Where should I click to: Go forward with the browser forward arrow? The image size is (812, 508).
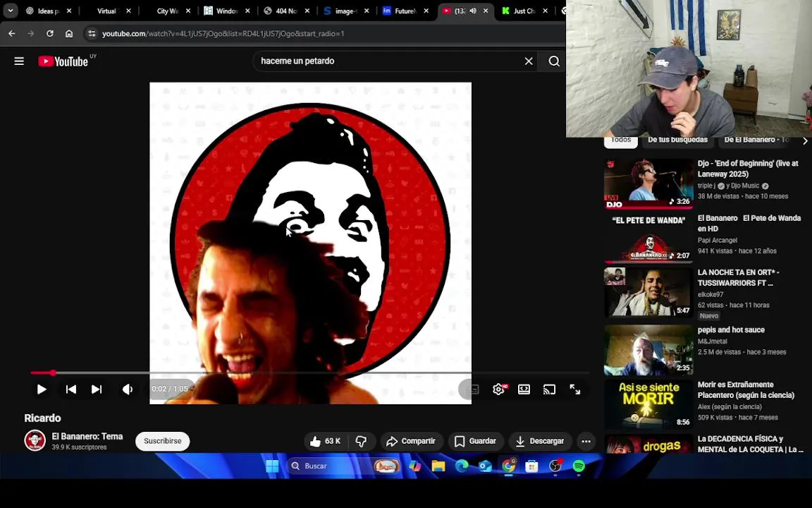coord(30,34)
